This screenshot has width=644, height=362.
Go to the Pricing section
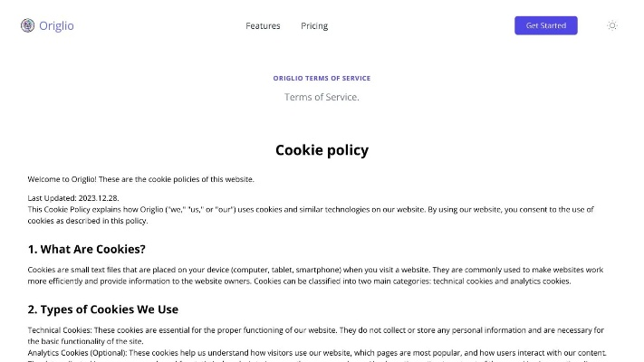click(314, 26)
